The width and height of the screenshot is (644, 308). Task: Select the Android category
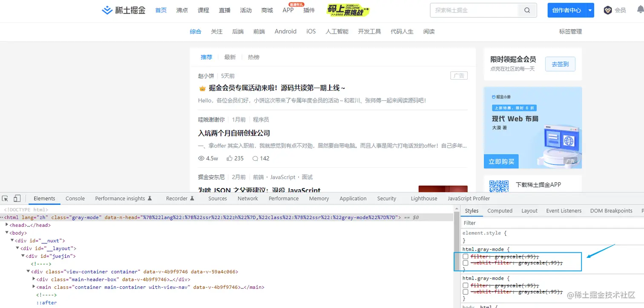point(285,31)
